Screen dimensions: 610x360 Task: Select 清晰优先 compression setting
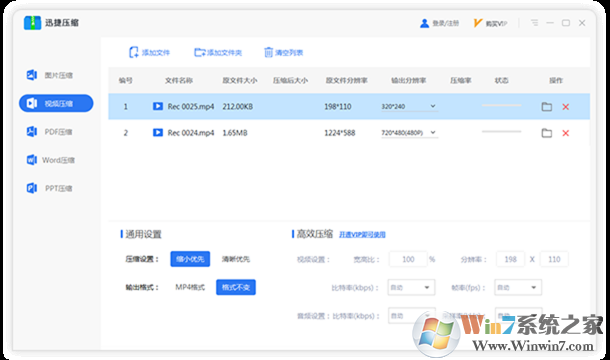click(236, 259)
